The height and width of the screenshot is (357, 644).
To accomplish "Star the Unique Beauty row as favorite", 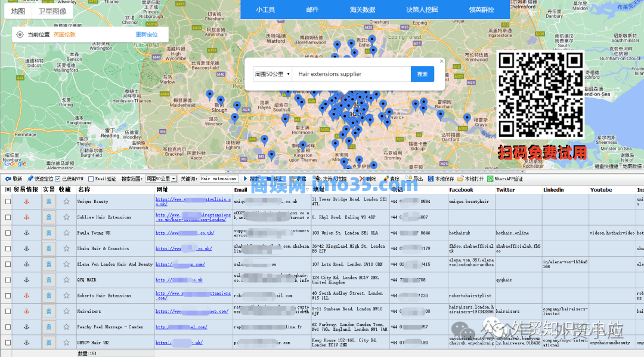I will tap(66, 202).
